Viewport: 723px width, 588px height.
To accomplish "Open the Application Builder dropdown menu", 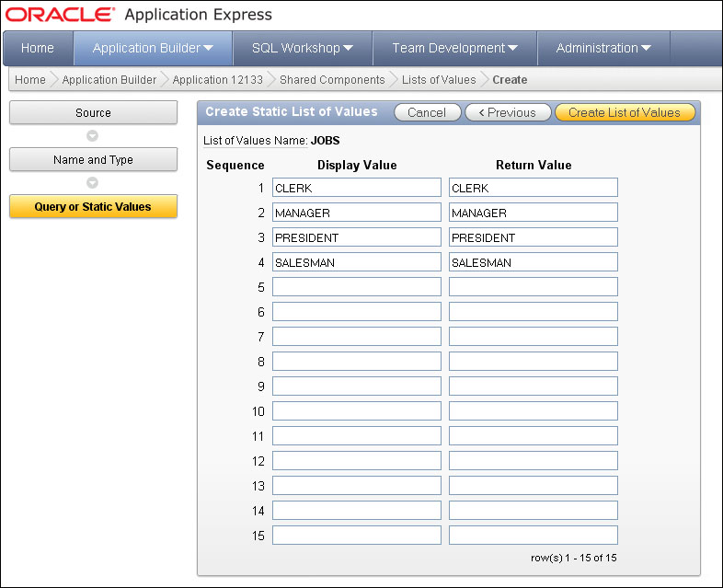I will (x=153, y=48).
